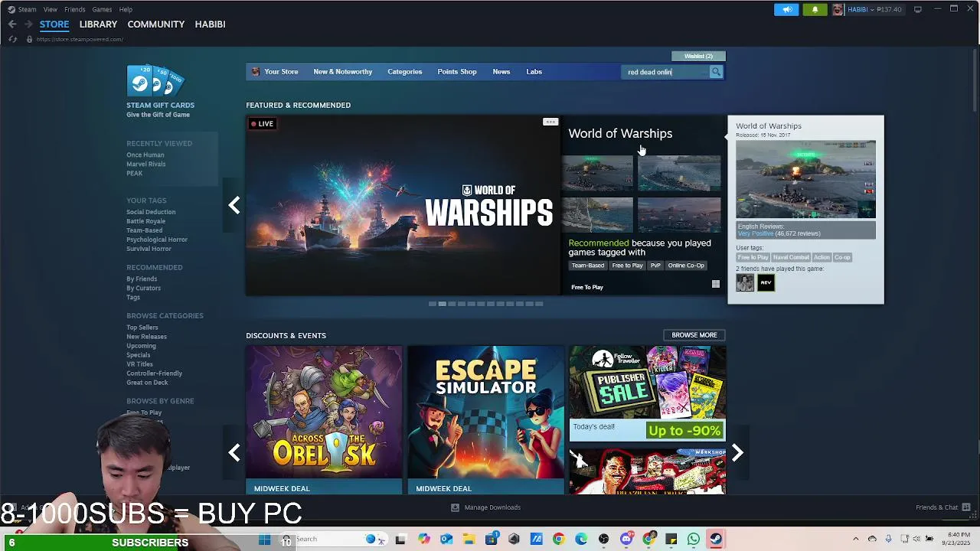Open the Categories dropdown menu
The image size is (980, 551).
click(404, 72)
